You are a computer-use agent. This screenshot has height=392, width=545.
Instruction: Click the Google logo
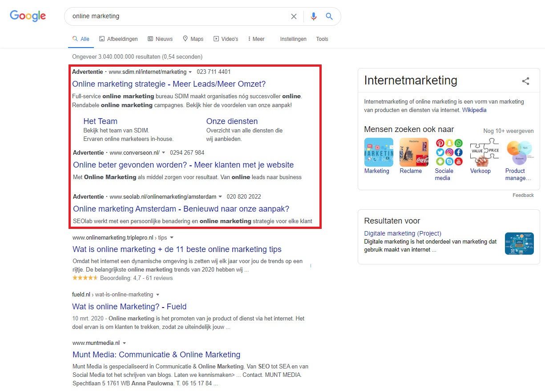tap(28, 16)
